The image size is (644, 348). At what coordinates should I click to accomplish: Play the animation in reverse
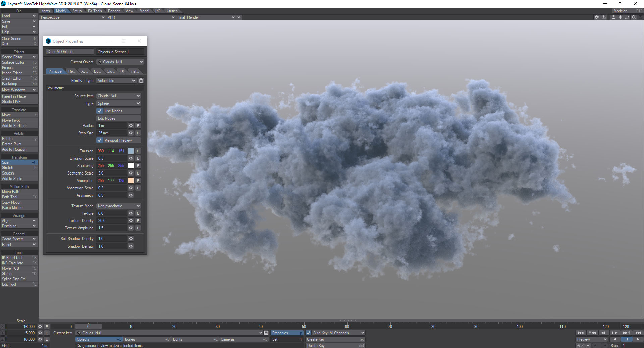615,339
